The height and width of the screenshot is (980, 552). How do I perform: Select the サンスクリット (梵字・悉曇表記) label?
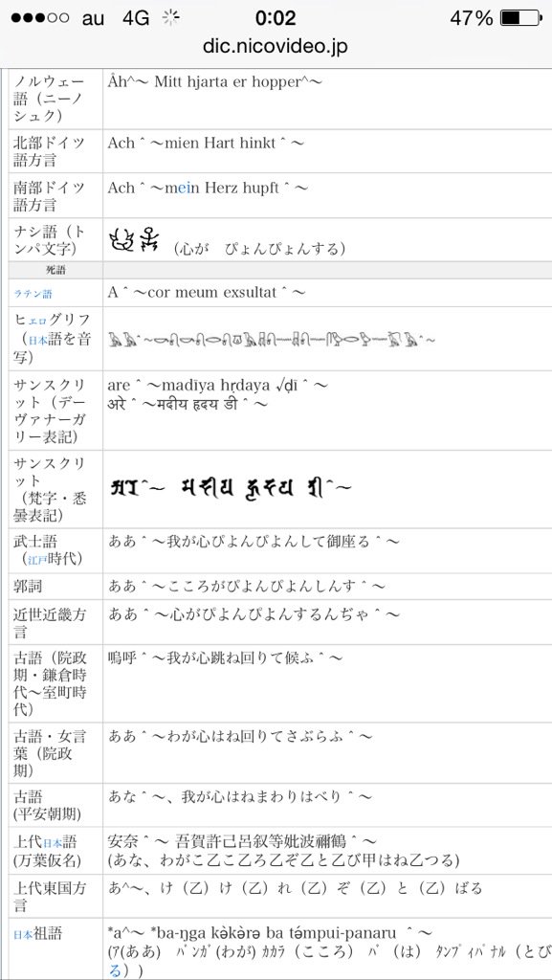point(49,489)
